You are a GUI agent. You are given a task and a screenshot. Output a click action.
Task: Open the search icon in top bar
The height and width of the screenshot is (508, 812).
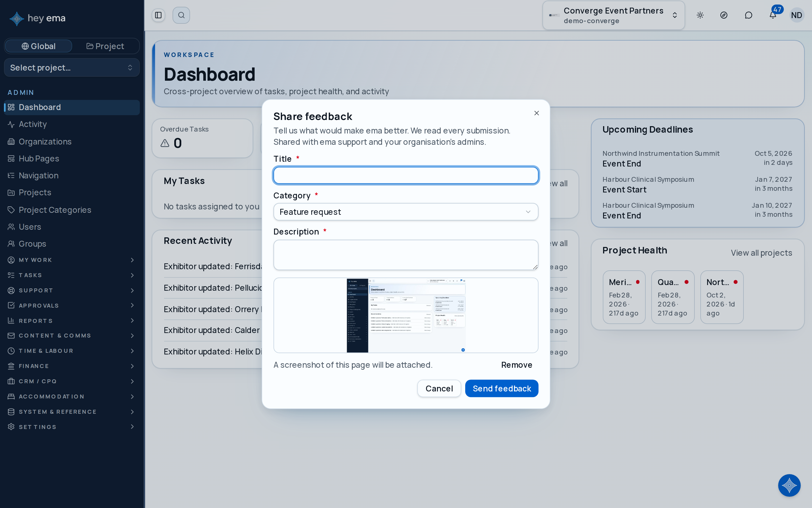pyautogui.click(x=181, y=15)
